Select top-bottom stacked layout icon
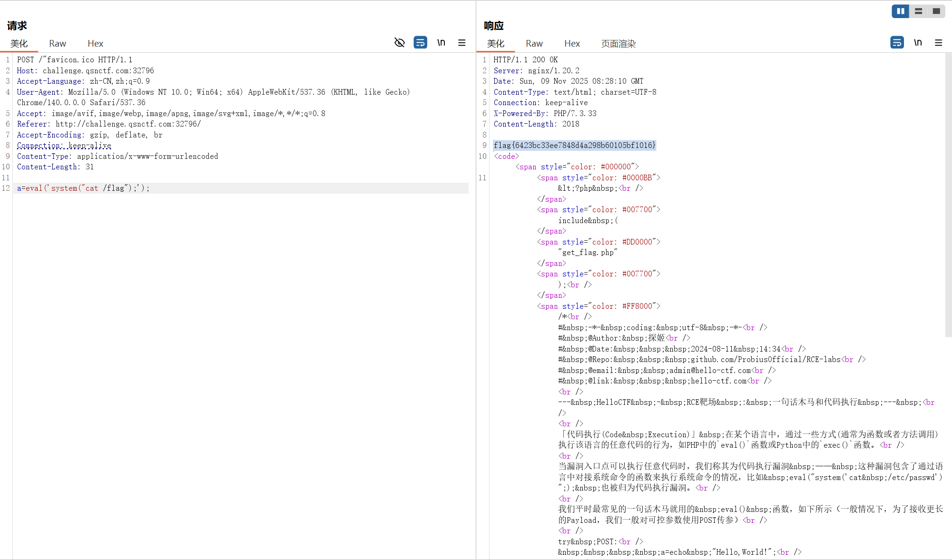This screenshot has height=560, width=952. [x=918, y=11]
